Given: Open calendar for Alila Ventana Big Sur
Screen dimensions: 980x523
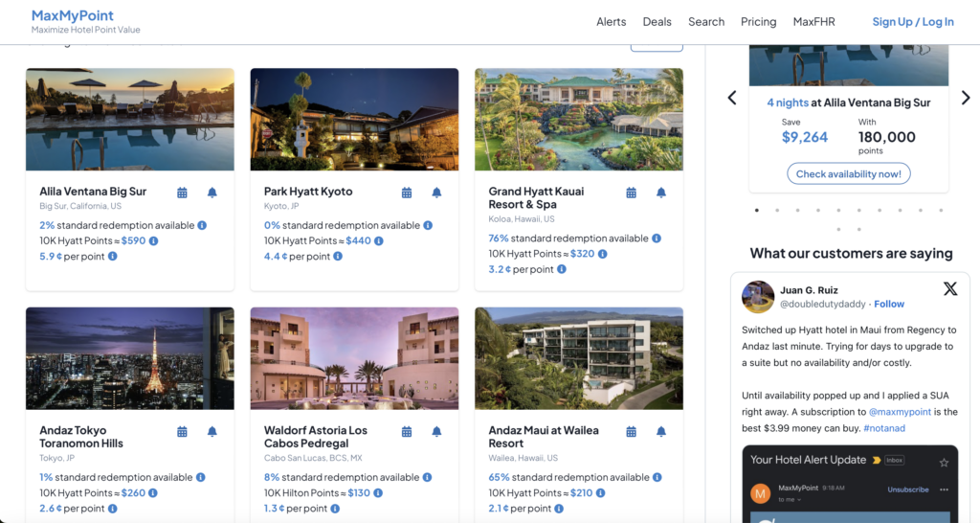Looking at the screenshot, I should [x=182, y=193].
